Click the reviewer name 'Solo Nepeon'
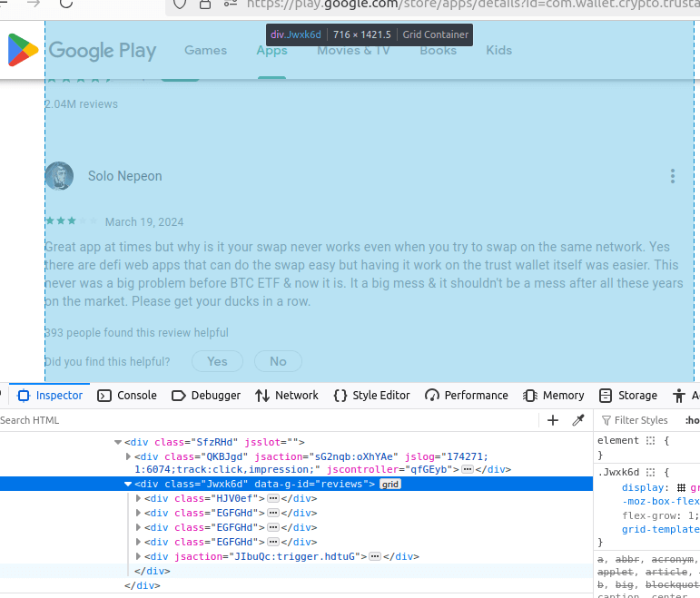Screen dimensions: 700x598 pos(125,176)
